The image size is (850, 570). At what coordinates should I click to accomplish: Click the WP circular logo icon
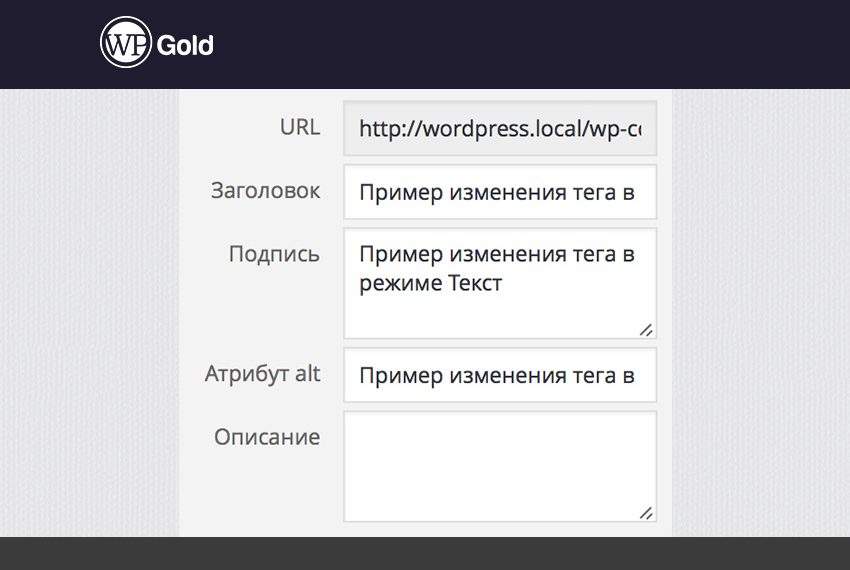[x=126, y=44]
